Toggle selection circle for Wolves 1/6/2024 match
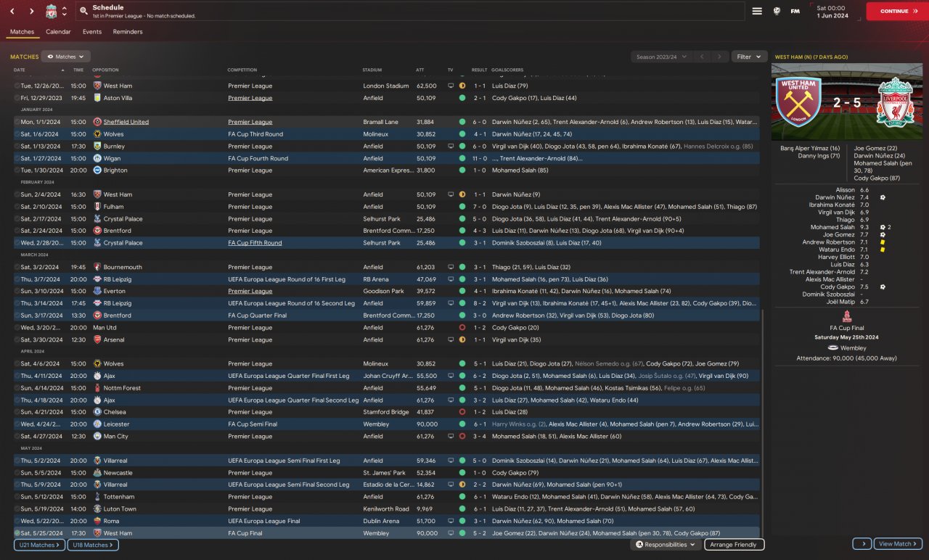This screenshot has height=560, width=929. pyautogui.click(x=17, y=134)
